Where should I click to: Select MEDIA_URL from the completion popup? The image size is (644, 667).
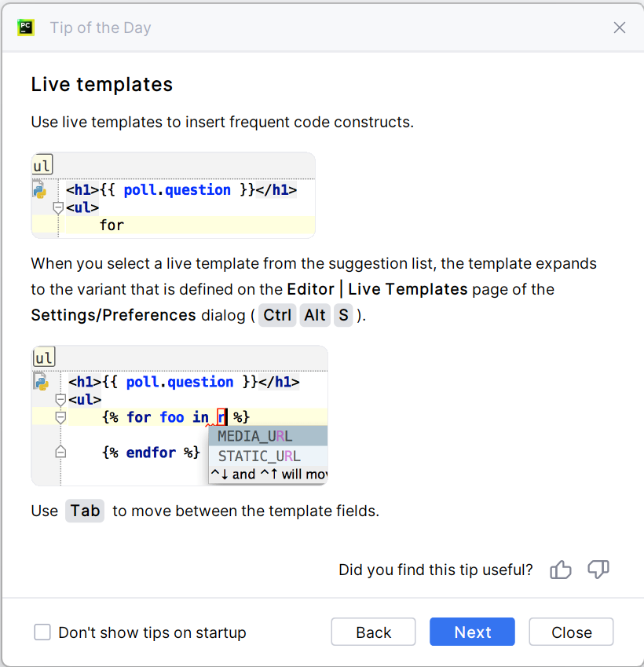click(x=255, y=437)
